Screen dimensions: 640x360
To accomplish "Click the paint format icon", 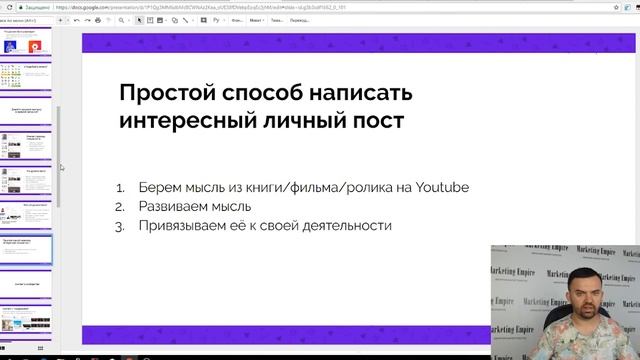I will (109, 20).
